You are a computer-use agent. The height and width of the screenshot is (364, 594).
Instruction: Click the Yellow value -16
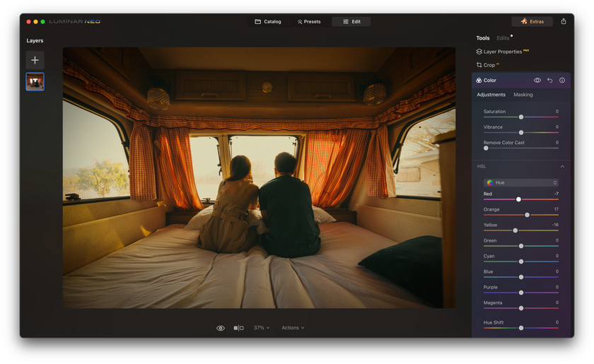click(555, 225)
